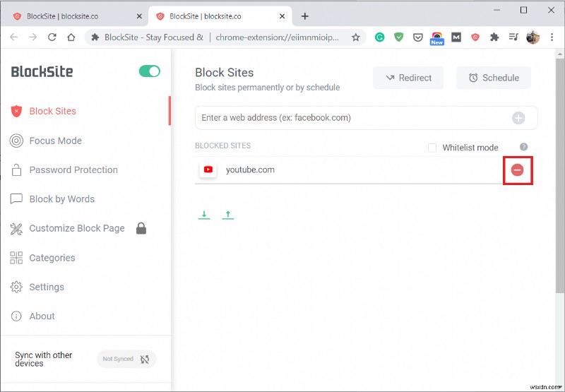Image resolution: width=565 pixels, height=392 pixels.
Task: Open Grammarly extension icon
Action: pos(379,37)
